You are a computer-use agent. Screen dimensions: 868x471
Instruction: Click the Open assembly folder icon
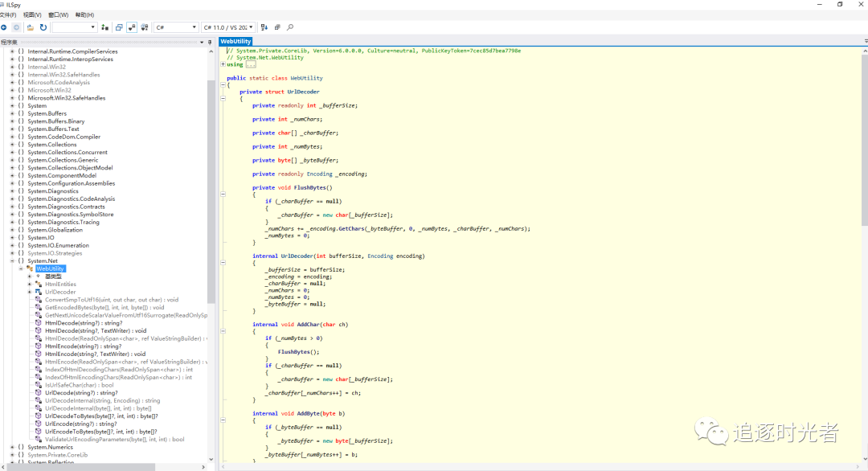click(x=30, y=27)
